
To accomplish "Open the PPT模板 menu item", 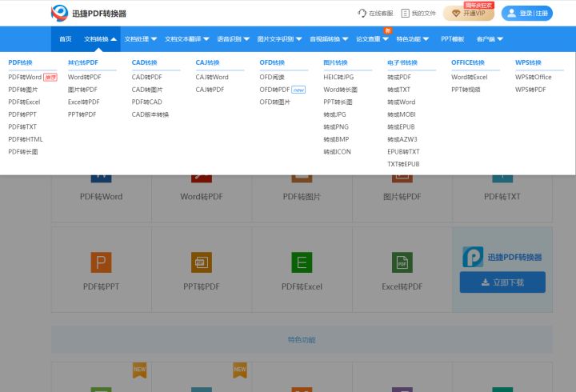I will (x=453, y=38).
